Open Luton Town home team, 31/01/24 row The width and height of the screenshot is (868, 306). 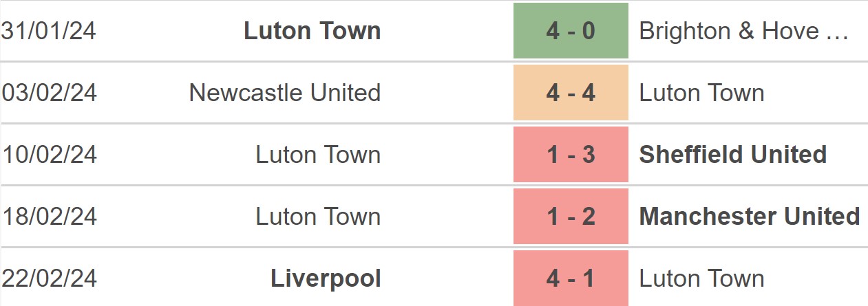click(312, 31)
